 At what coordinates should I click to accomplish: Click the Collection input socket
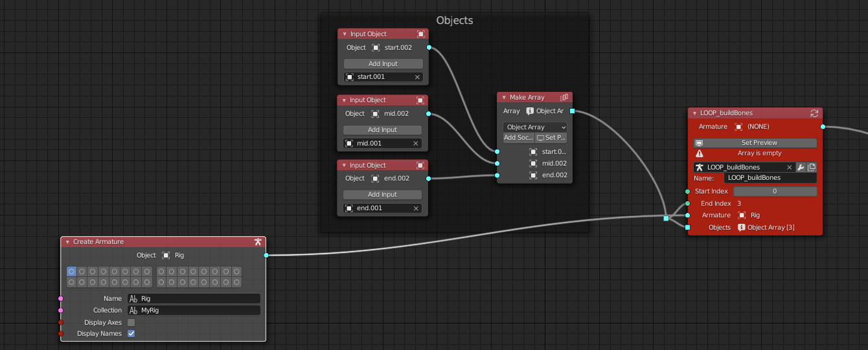pyautogui.click(x=61, y=311)
